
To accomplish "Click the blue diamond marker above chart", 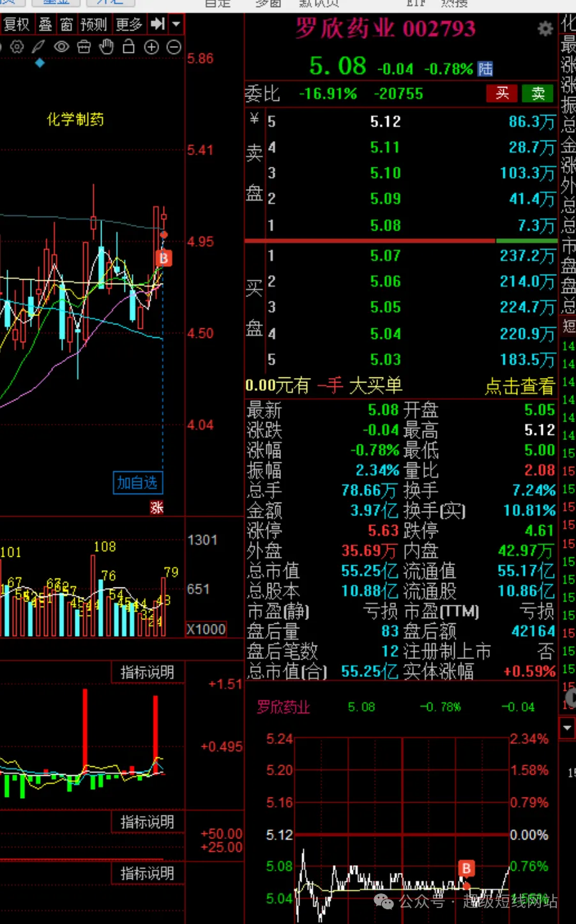I will (x=40, y=63).
